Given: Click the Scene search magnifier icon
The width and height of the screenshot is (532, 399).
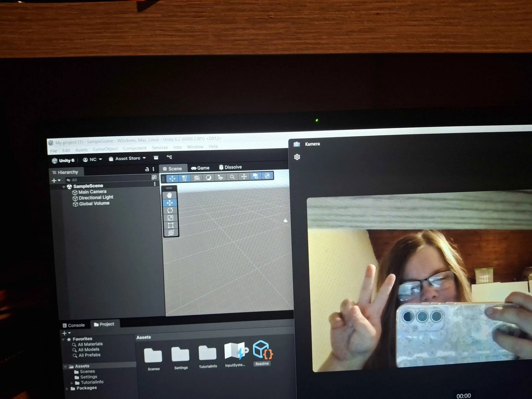Looking at the screenshot, I should click(x=232, y=177).
